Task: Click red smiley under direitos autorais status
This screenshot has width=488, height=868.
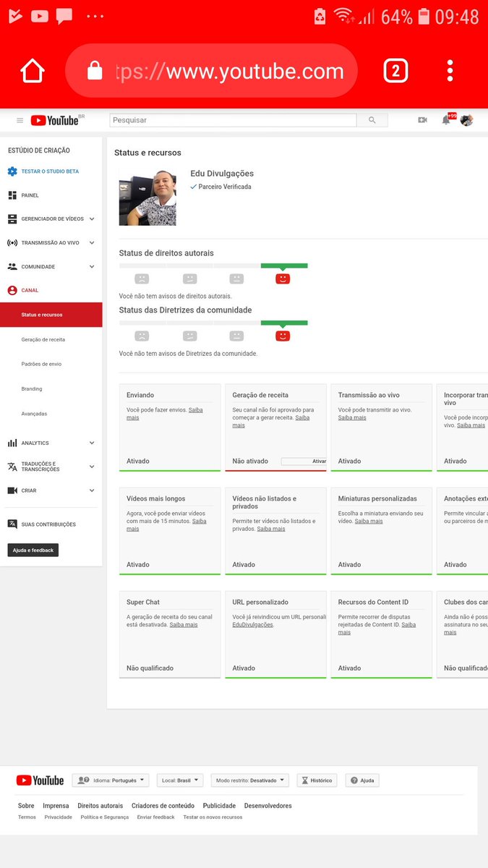Action: click(283, 278)
